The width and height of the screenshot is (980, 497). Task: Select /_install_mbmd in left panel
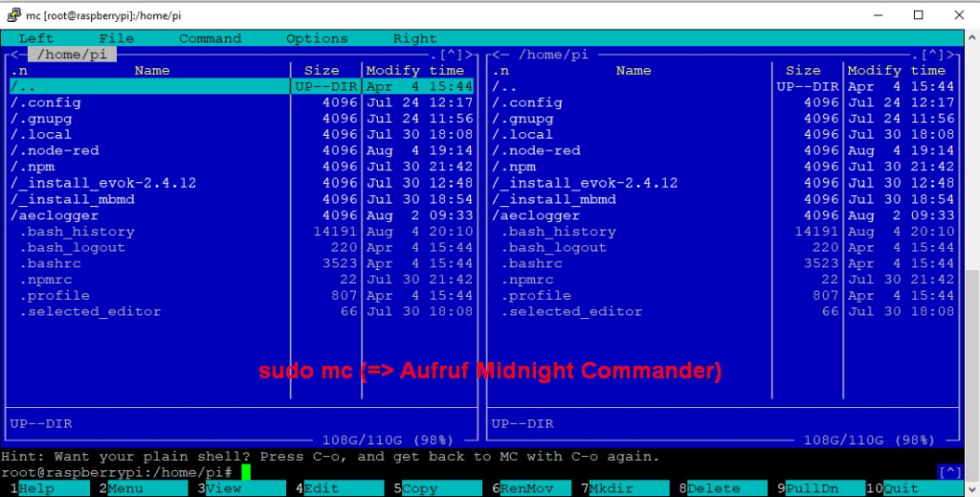(x=242, y=199)
